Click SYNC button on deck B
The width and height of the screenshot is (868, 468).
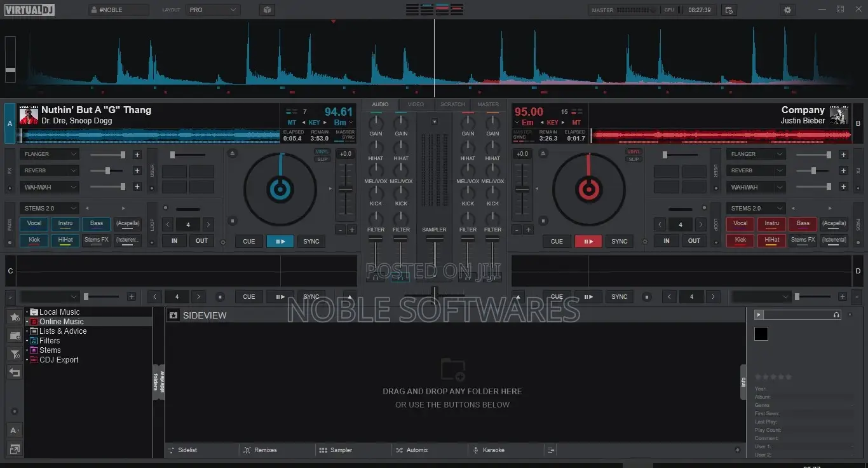click(620, 242)
